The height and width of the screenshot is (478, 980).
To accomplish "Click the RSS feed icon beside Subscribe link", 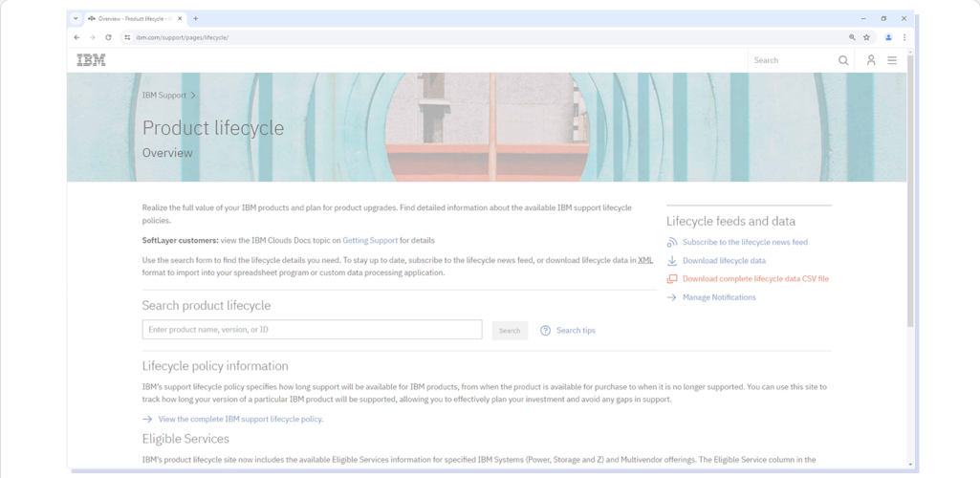I will click(x=672, y=242).
